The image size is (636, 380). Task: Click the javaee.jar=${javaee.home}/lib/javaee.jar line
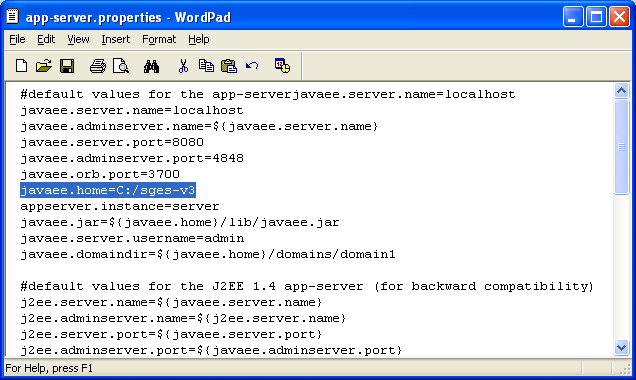tap(180, 222)
